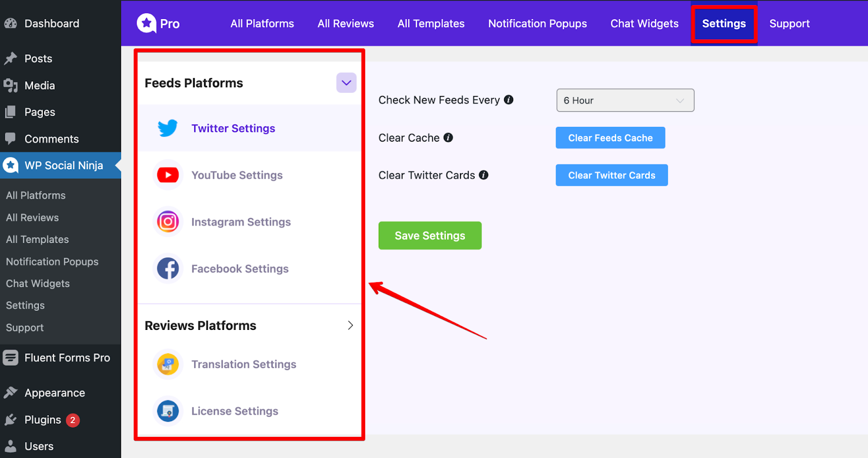Image resolution: width=868 pixels, height=458 pixels.
Task: Open Settings sidebar submenu
Action: [x=25, y=306]
